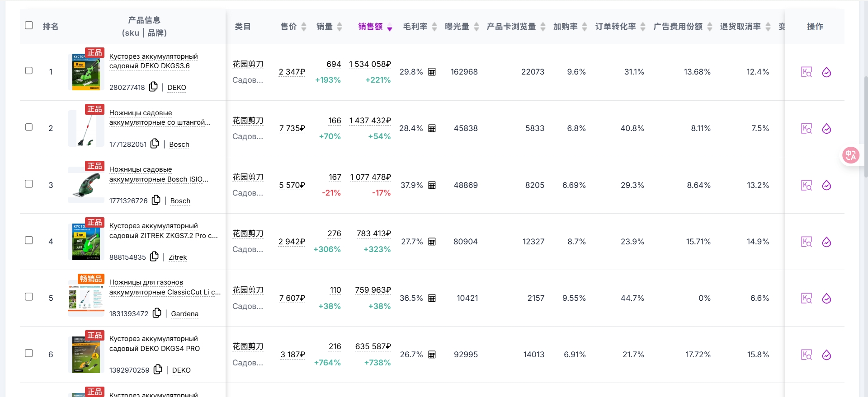Click Bosch brand link in rank 2 row

[179, 145]
